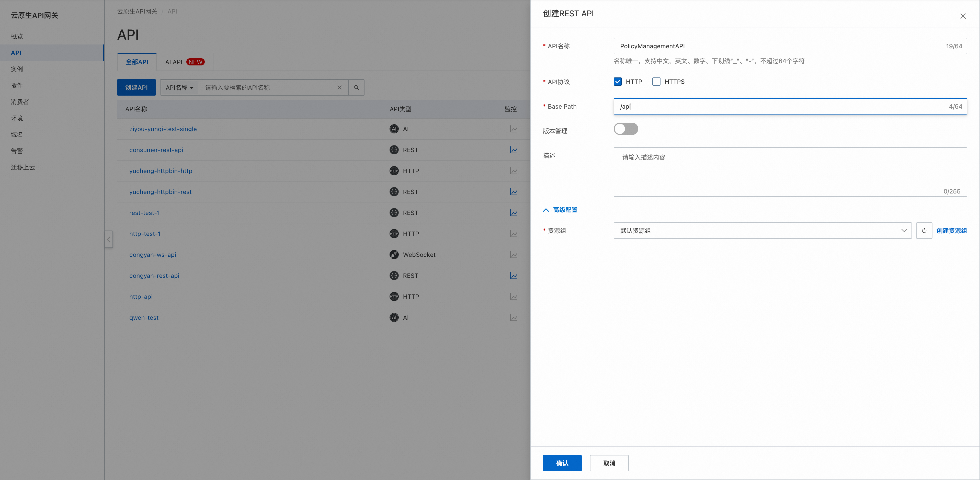
Task: Click the 创建资源组 link
Action: 951,231
